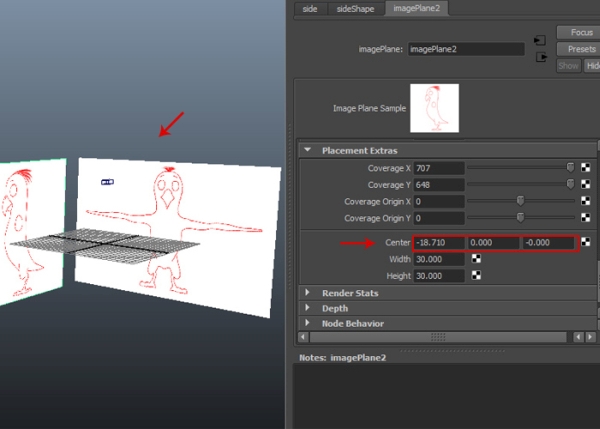Adjust the Coverage Origin X slider
Viewport: 600px width, 429px height.
pos(521,201)
